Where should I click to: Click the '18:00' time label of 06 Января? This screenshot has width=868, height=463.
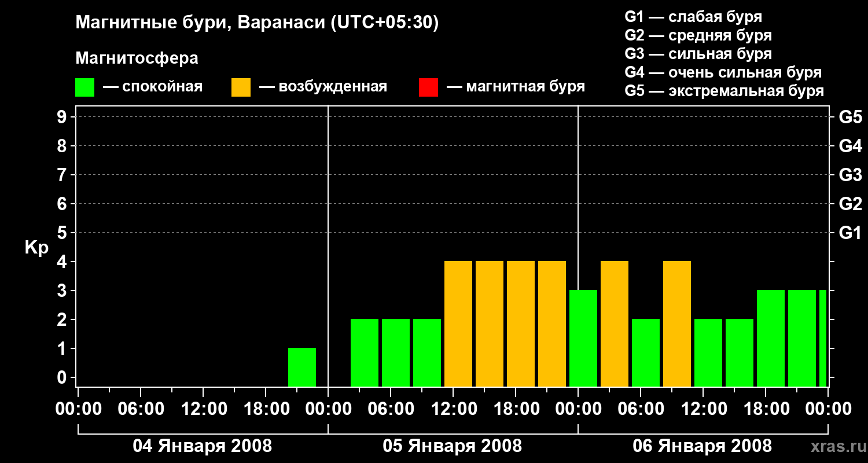(766, 409)
